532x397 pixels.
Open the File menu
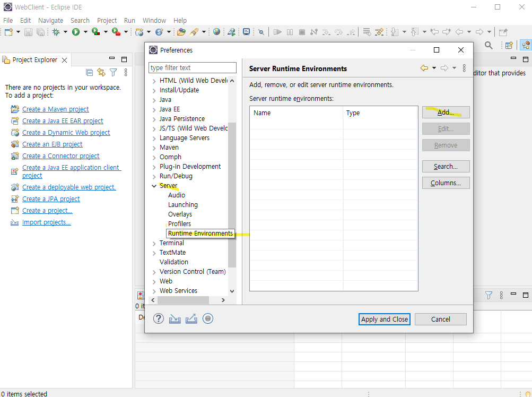(8, 20)
